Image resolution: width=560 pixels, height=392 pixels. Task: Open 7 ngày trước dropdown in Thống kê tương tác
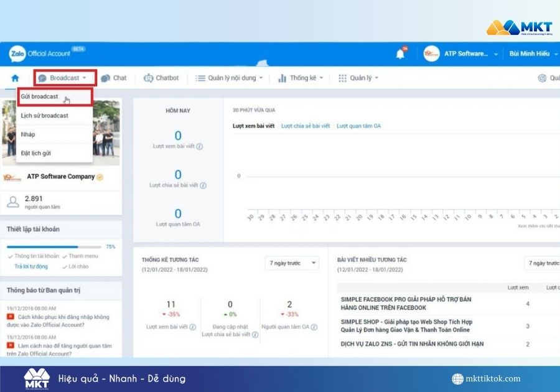coord(292,263)
